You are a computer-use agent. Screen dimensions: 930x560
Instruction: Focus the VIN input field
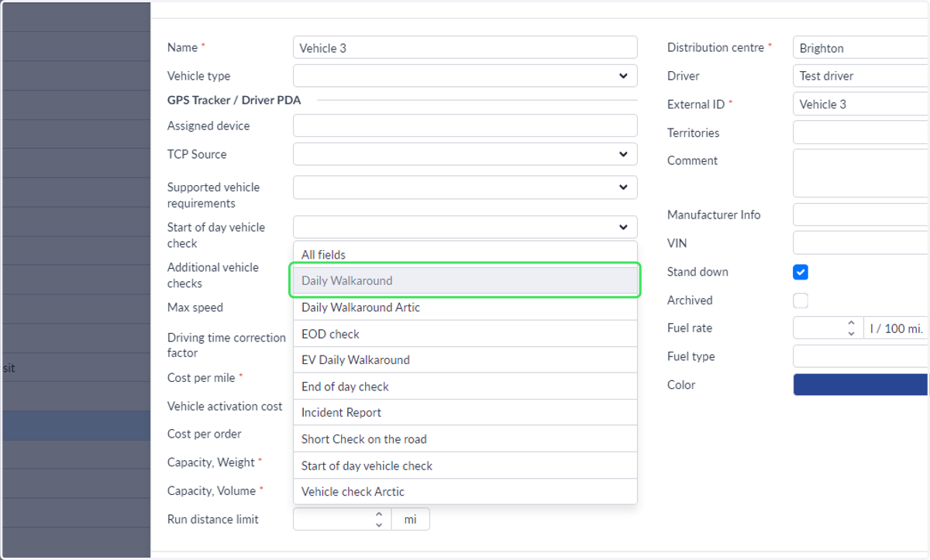(x=861, y=242)
